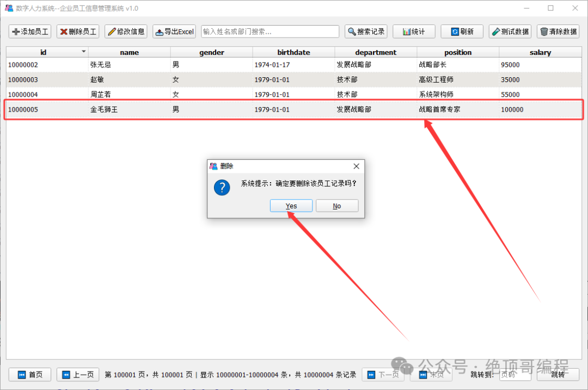Click the 删除员工 delete employee button
588x390 pixels.
pyautogui.click(x=78, y=32)
